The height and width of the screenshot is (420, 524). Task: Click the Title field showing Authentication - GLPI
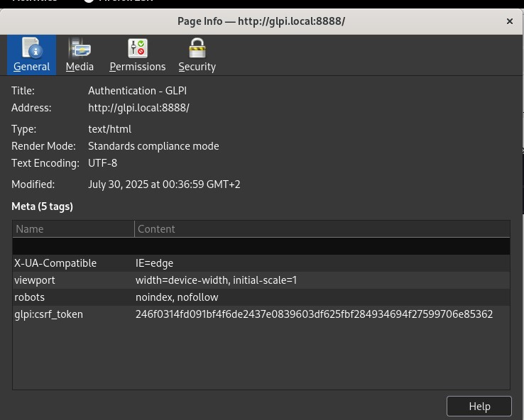tap(137, 91)
